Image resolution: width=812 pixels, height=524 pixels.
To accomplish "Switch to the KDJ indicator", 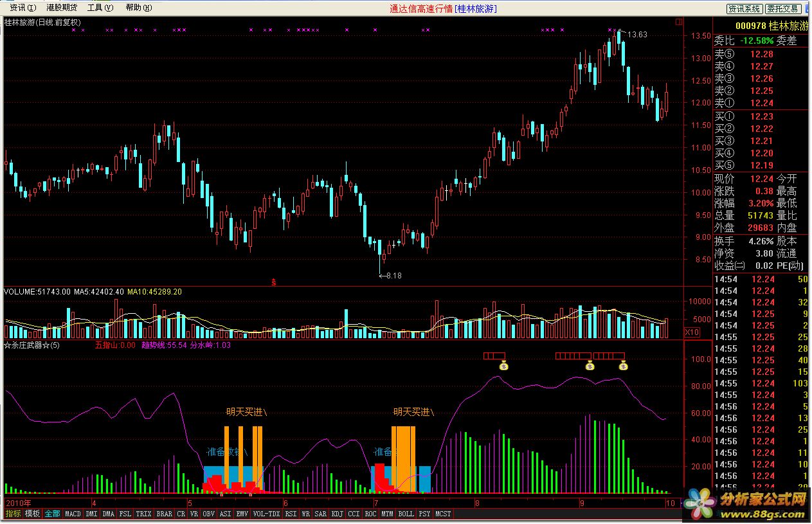I will (x=338, y=514).
